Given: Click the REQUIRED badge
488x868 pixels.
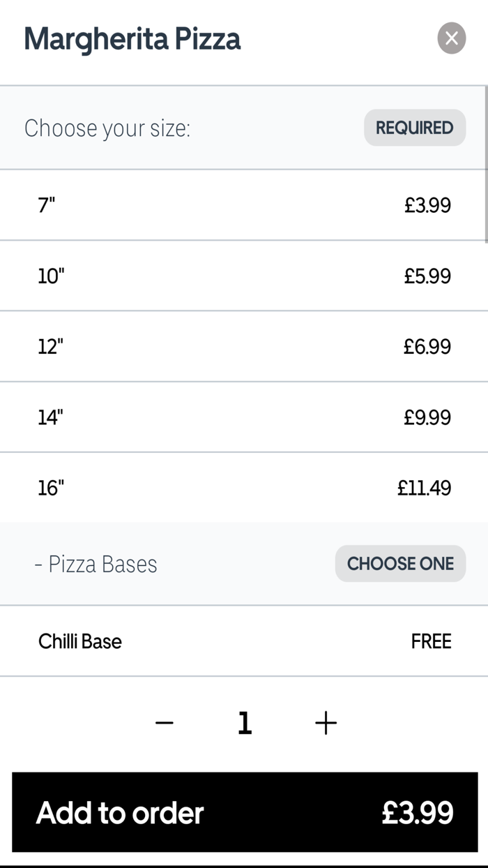Looking at the screenshot, I should [414, 128].
